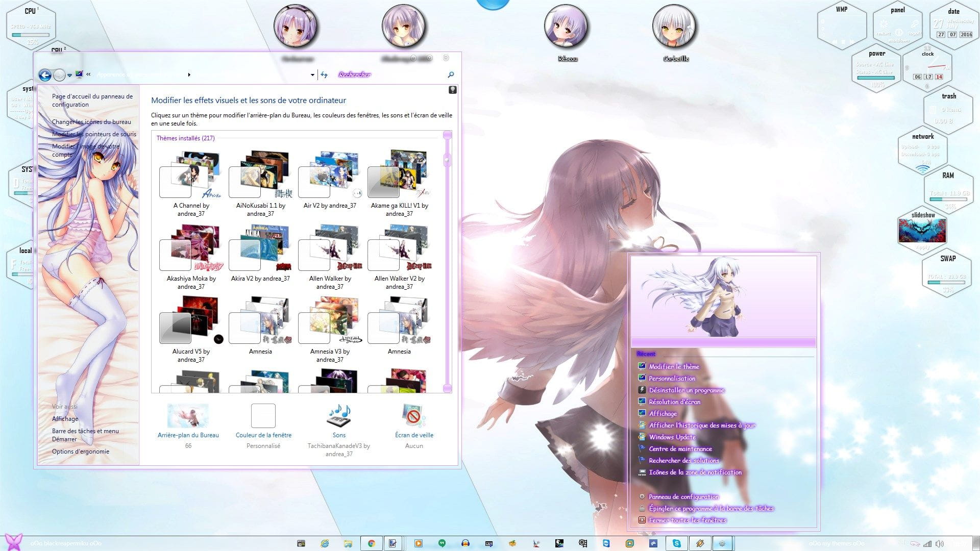Click the volume speaker tray icon
Viewport: 980px width, 551px height.
(x=939, y=544)
